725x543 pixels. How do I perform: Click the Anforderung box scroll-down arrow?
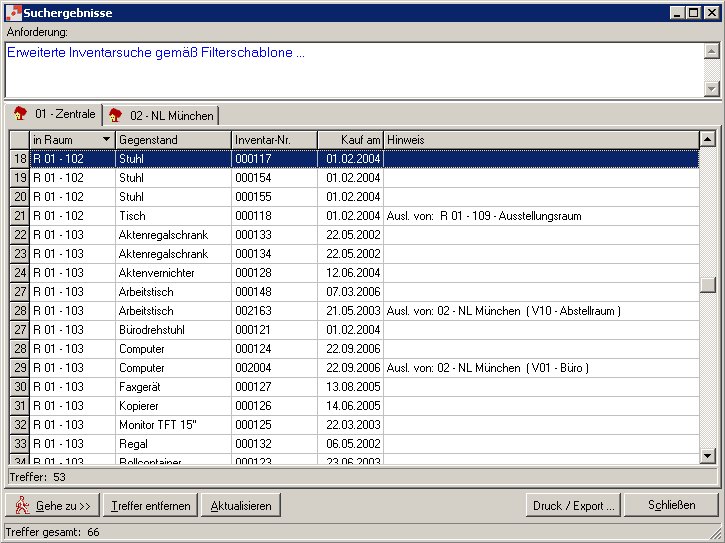tap(711, 88)
